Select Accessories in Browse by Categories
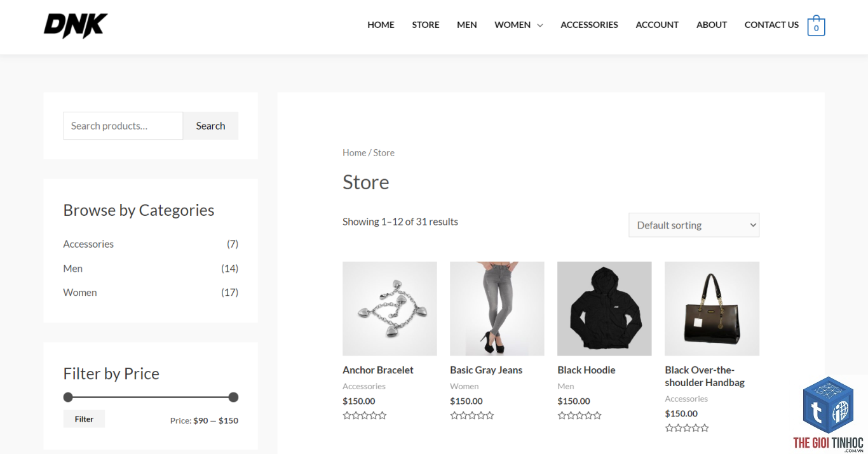This screenshot has height=454, width=868. (x=88, y=244)
